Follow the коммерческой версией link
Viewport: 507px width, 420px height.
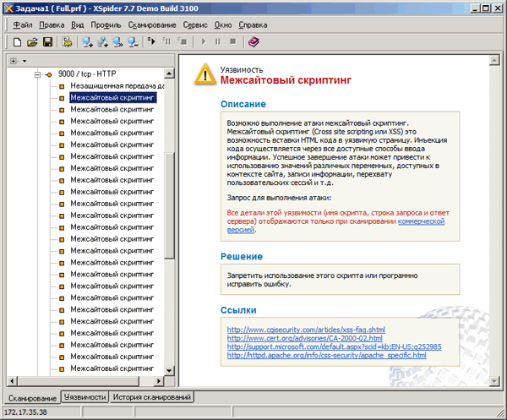pyautogui.click(x=336, y=226)
